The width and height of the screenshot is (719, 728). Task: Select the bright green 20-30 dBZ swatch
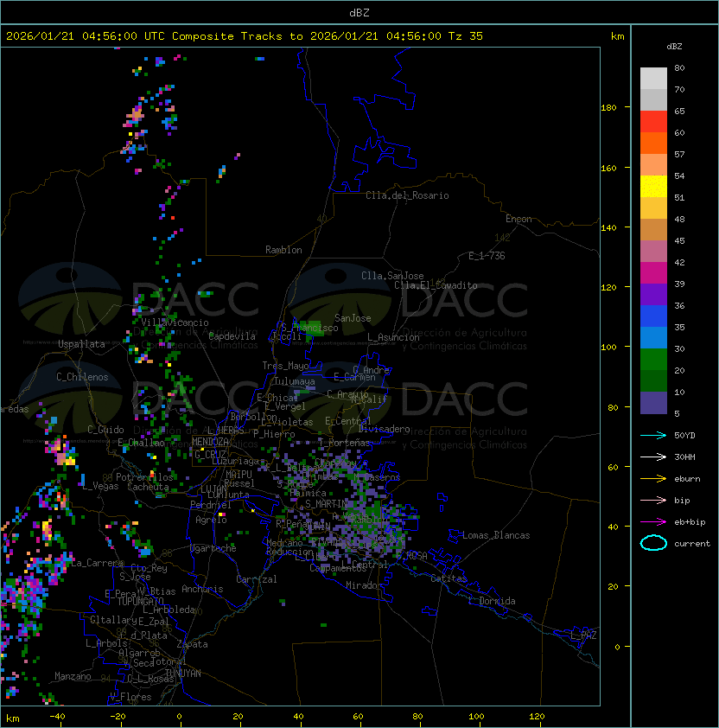point(653,360)
